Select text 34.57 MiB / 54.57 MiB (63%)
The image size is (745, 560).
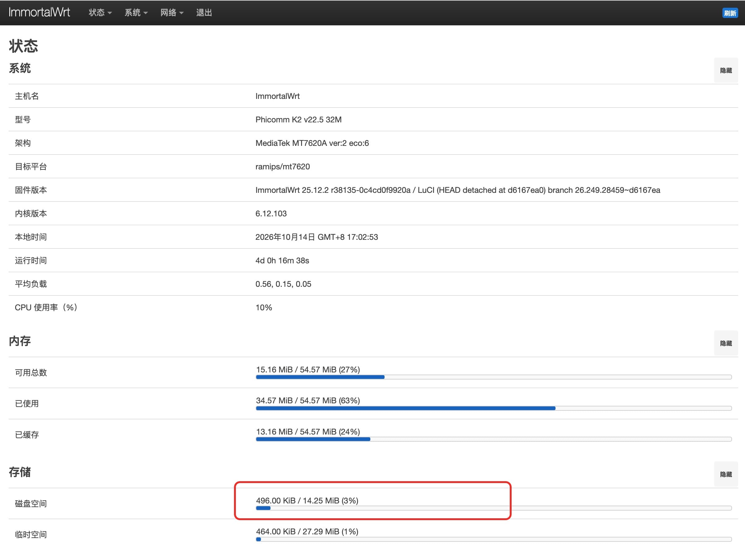click(x=308, y=401)
